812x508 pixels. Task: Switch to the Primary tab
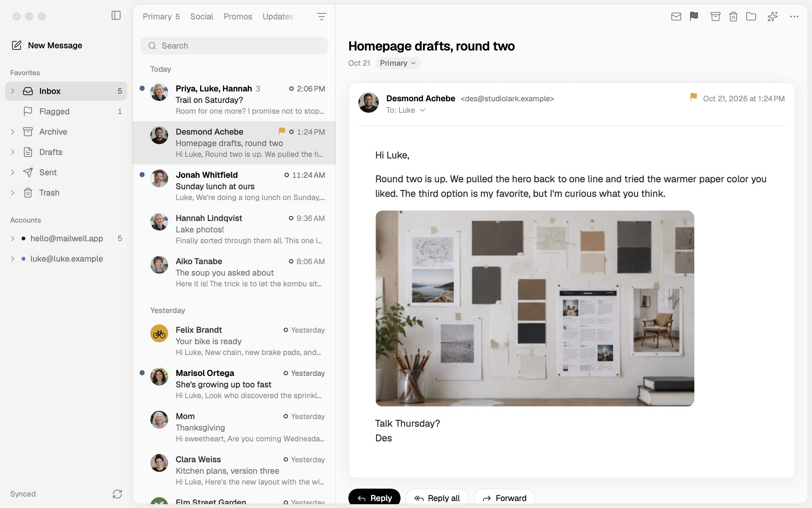[x=161, y=17]
